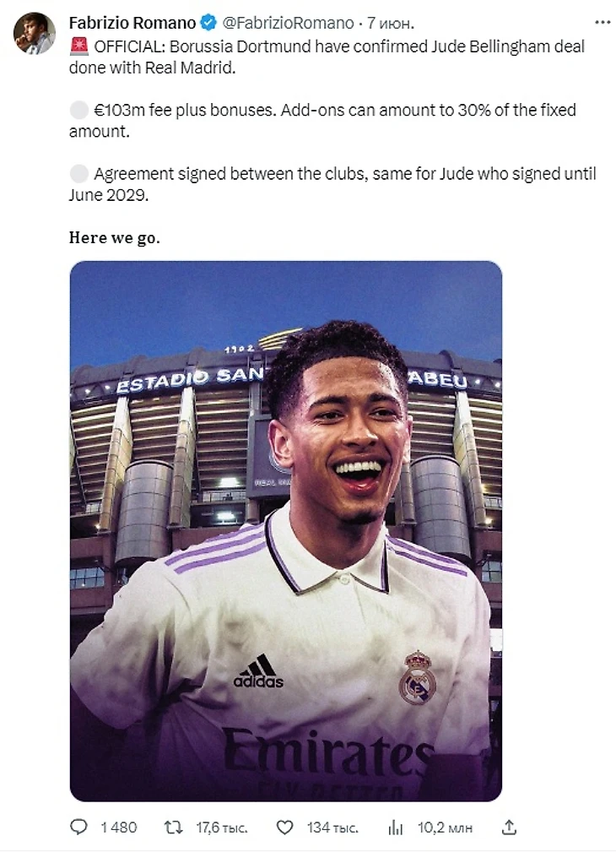
Task: Click the likes count 134 тыс.
Action: click(x=332, y=828)
